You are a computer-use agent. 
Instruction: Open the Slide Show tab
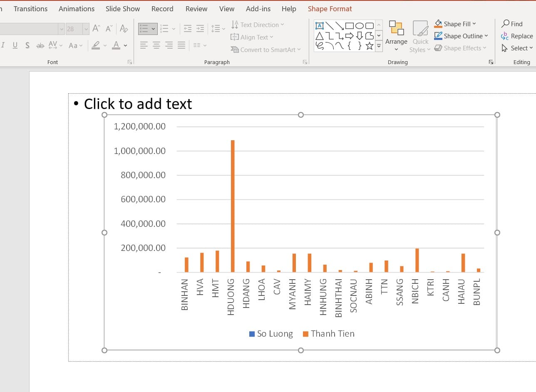click(123, 9)
